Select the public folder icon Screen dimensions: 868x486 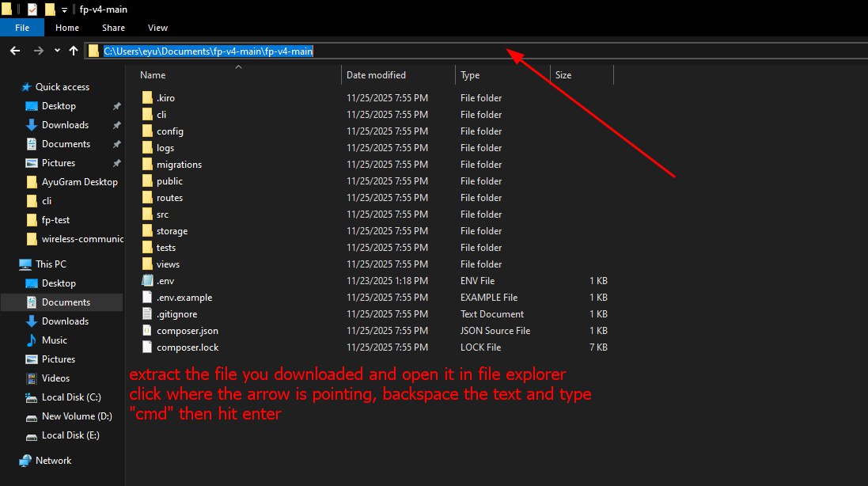click(x=147, y=181)
